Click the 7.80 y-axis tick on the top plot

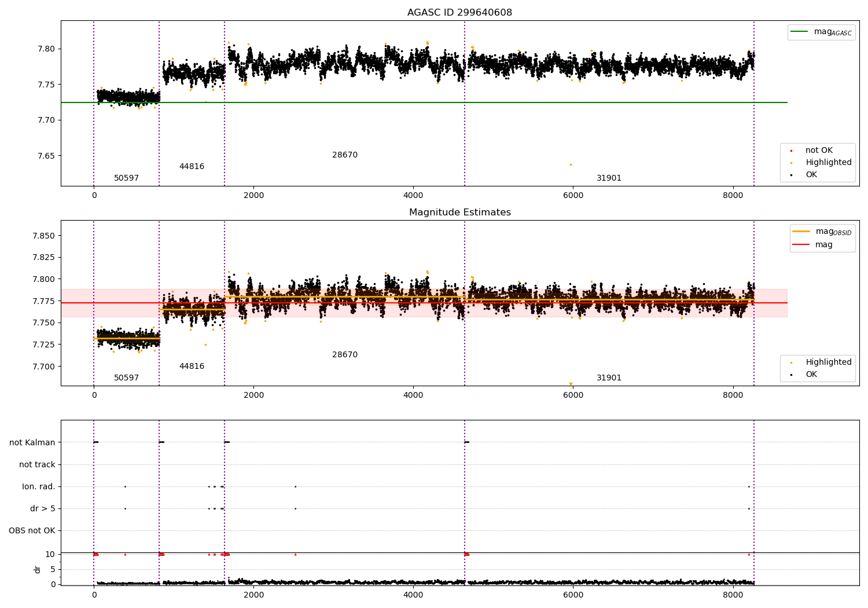point(46,49)
